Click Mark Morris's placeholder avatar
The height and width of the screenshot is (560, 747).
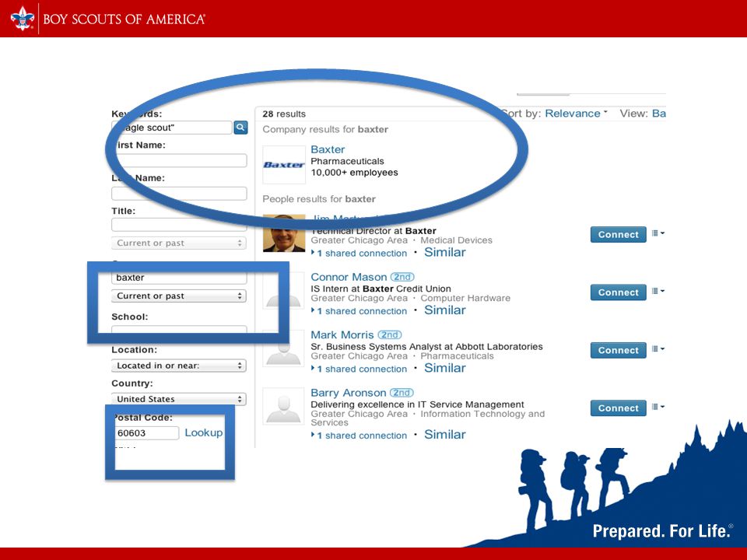point(283,348)
